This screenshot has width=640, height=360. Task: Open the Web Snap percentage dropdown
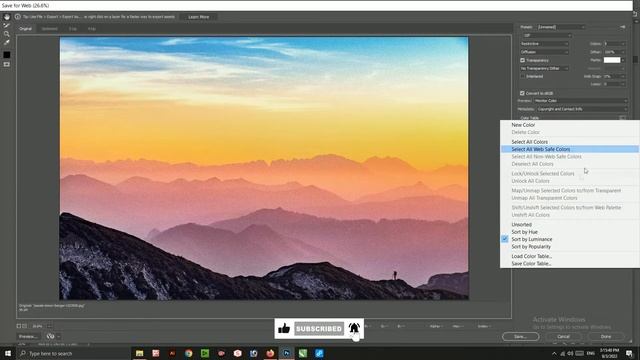click(614, 76)
